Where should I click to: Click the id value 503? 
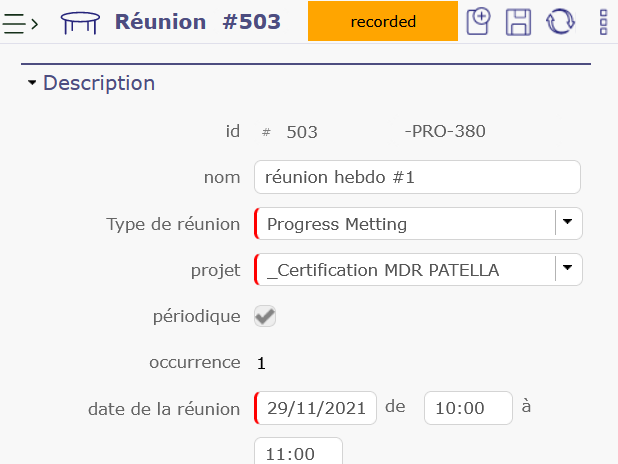301,131
